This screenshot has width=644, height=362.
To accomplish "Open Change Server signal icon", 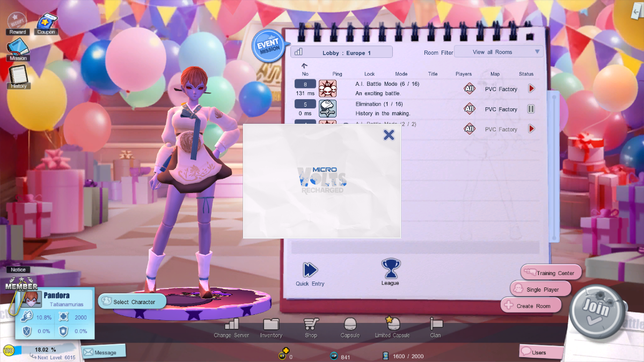I will (x=232, y=323).
